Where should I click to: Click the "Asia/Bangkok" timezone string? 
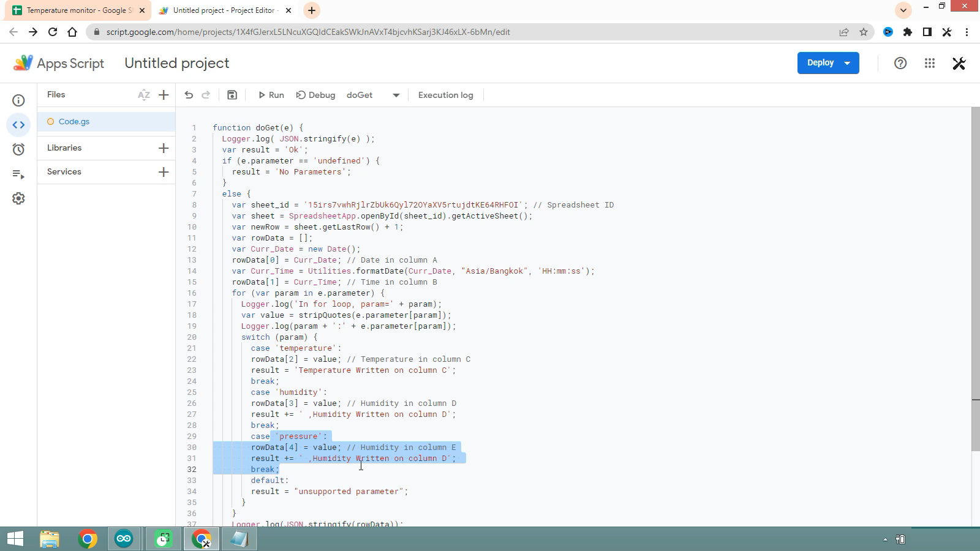coord(495,271)
